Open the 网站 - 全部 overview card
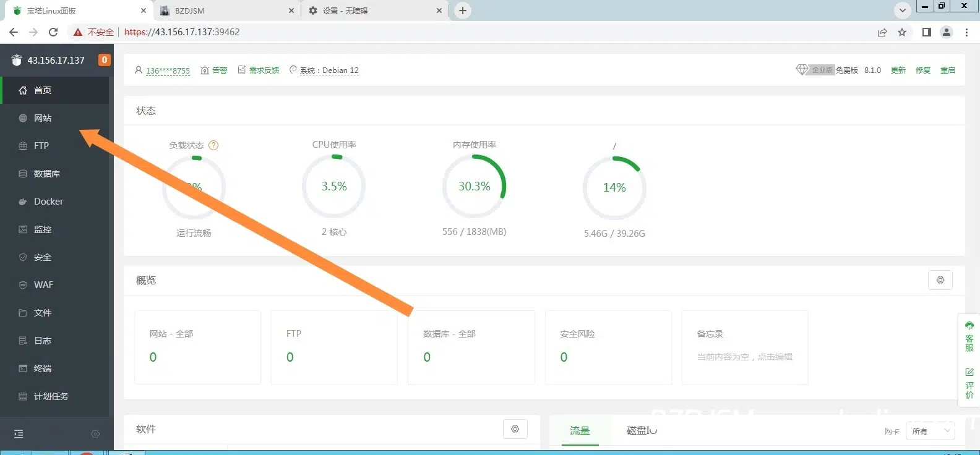 tap(197, 347)
